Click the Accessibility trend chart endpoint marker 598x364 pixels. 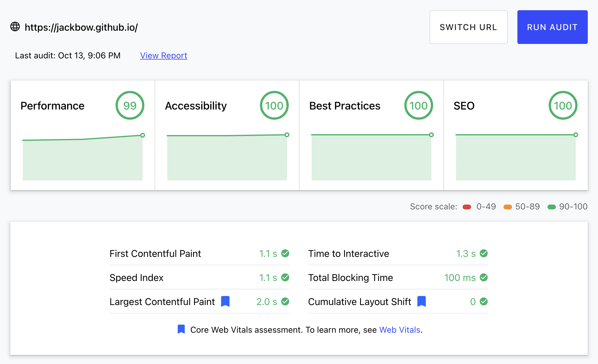[287, 135]
